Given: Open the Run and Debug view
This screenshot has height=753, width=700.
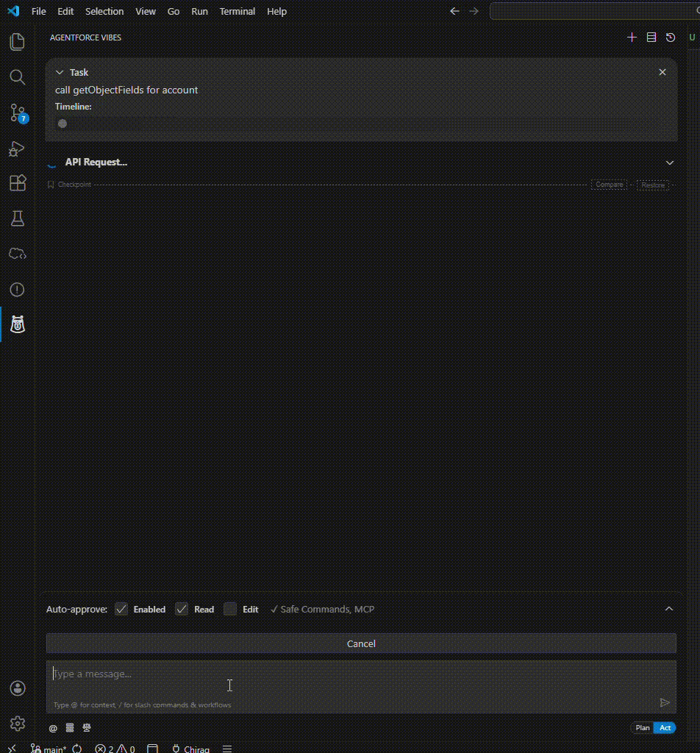Looking at the screenshot, I should coord(17,148).
